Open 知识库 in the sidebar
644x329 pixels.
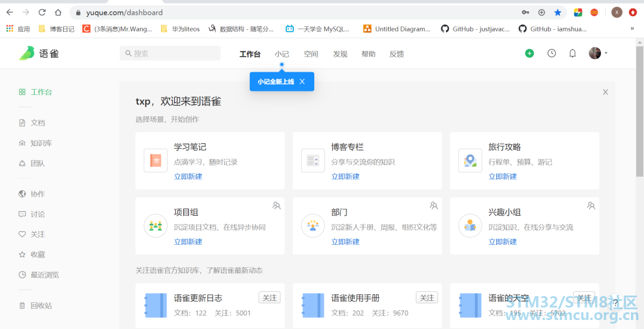coord(36,143)
